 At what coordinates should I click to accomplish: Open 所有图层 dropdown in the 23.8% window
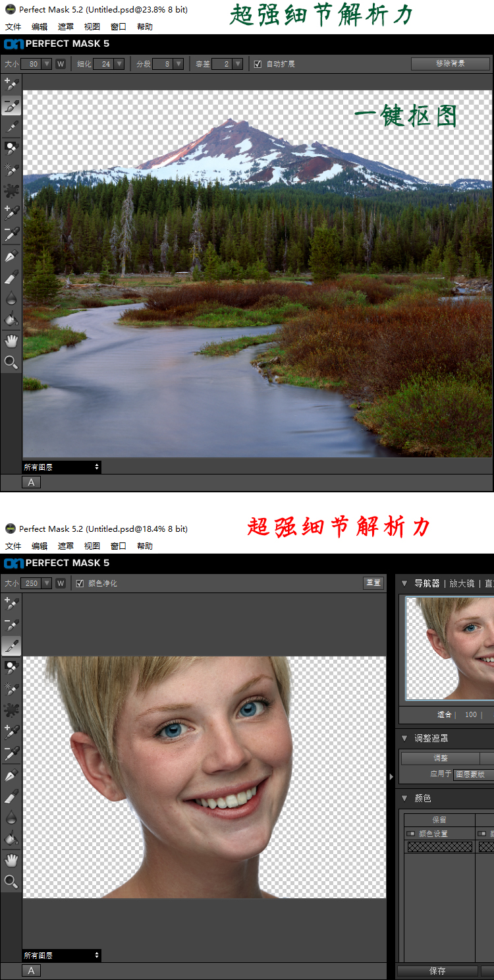click(61, 467)
